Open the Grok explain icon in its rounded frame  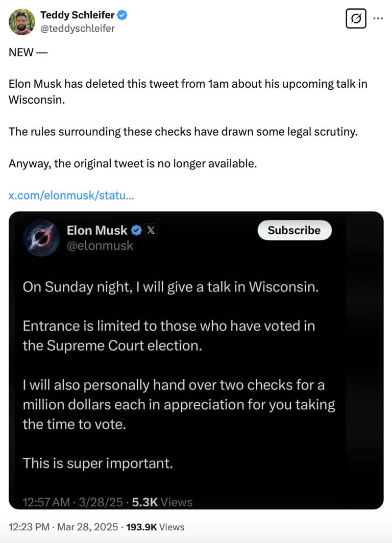click(356, 18)
